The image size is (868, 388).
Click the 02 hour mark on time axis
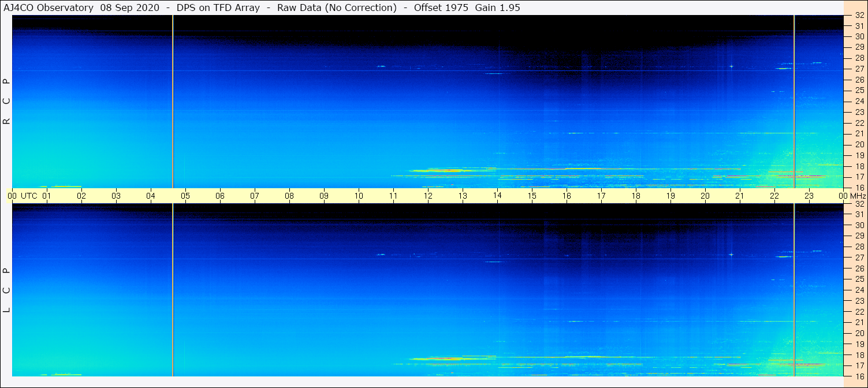tap(81, 196)
